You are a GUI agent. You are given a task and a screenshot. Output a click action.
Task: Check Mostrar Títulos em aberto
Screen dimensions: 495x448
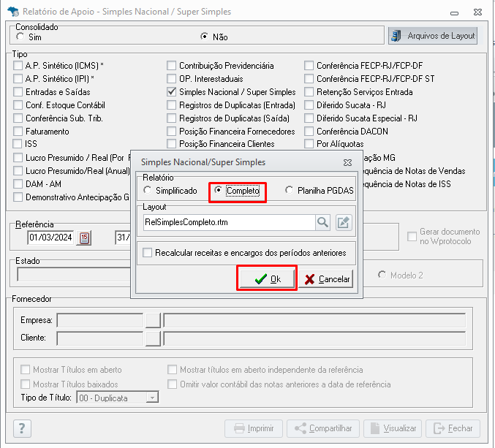point(26,370)
